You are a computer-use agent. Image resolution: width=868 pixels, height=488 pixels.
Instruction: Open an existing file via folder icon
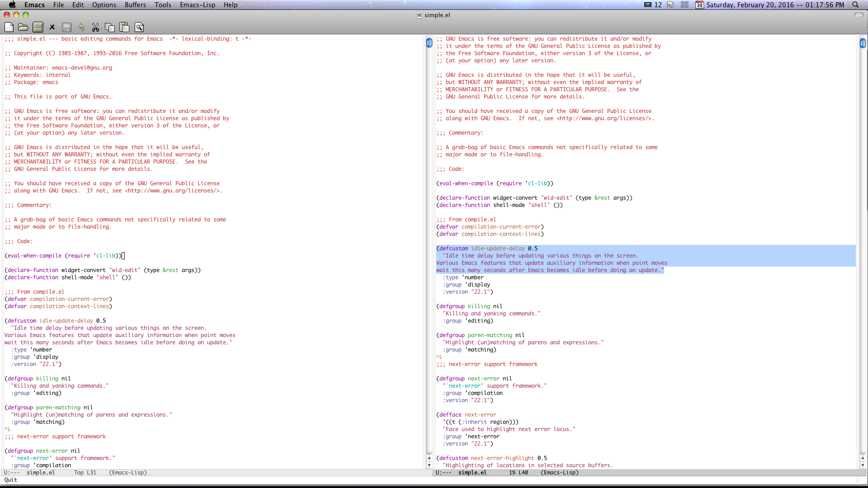[x=23, y=27]
